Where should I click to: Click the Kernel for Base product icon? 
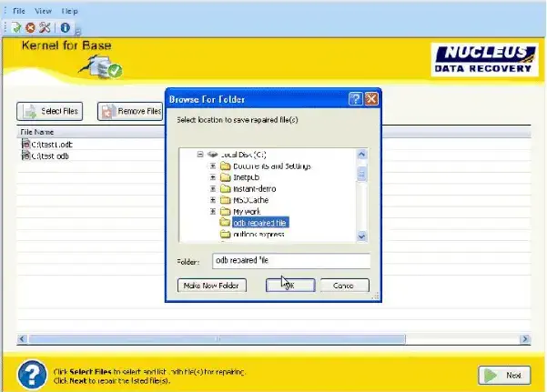coord(101,66)
